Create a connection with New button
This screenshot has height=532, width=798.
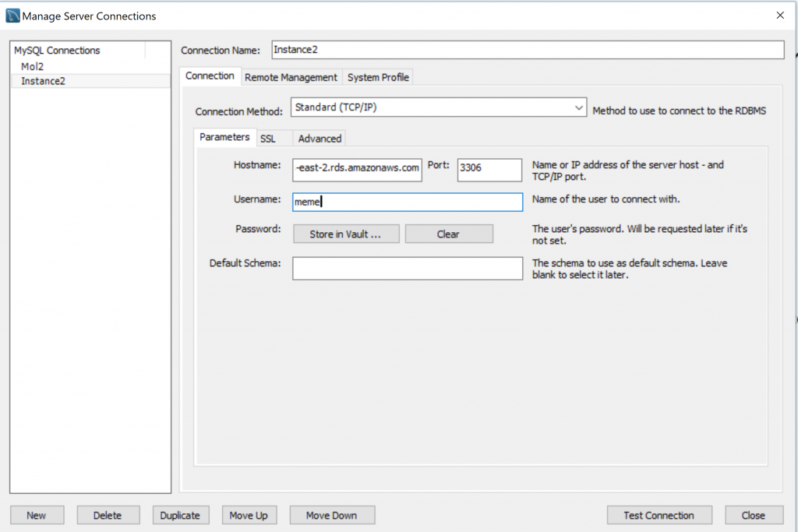[37, 515]
